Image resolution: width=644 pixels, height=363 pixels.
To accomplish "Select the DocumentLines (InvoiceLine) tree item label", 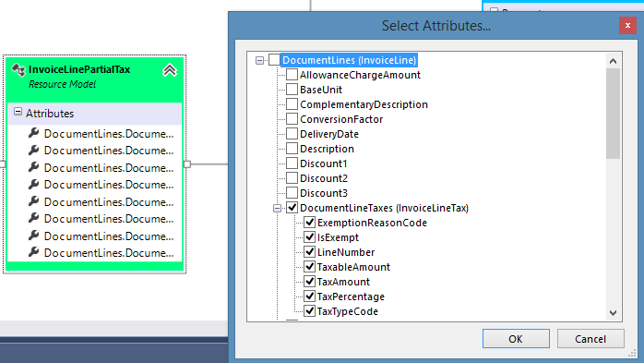I will coord(350,60).
